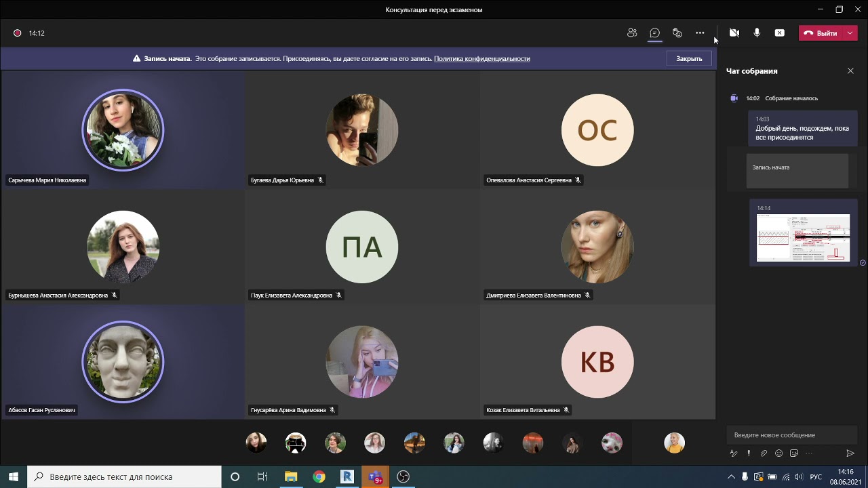Select Абасов Гасан Русланович's statue avatar
The width and height of the screenshot is (868, 488).
pos(123,361)
